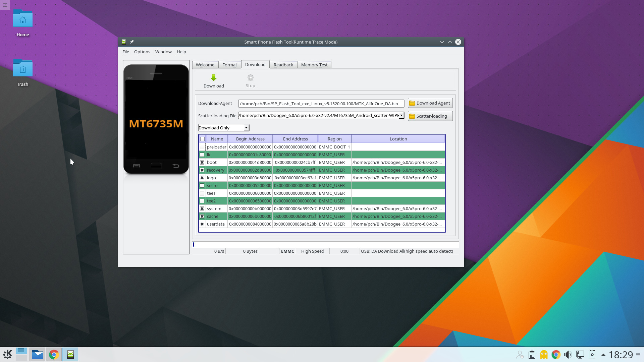This screenshot has width=644, height=362.
Task: Click the MT6735M phone image
Action: pyautogui.click(x=156, y=119)
